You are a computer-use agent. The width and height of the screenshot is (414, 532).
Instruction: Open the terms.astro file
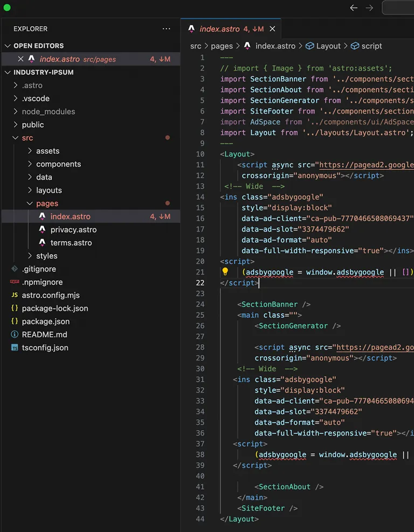point(71,243)
